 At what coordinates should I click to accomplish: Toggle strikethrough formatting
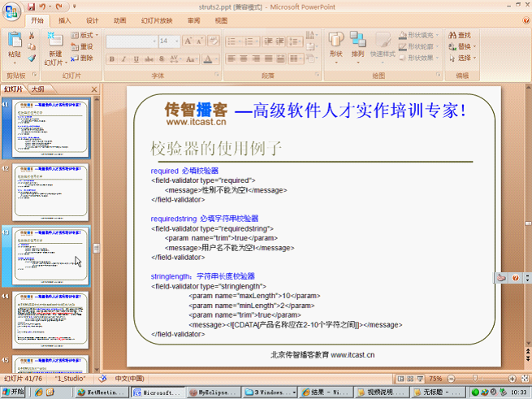tap(149, 59)
